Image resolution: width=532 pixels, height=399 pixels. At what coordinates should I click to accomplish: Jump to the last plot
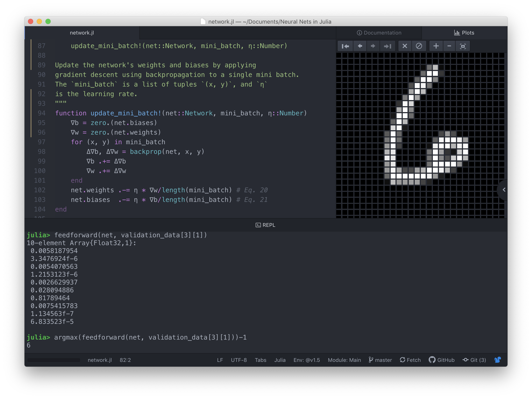pos(387,46)
